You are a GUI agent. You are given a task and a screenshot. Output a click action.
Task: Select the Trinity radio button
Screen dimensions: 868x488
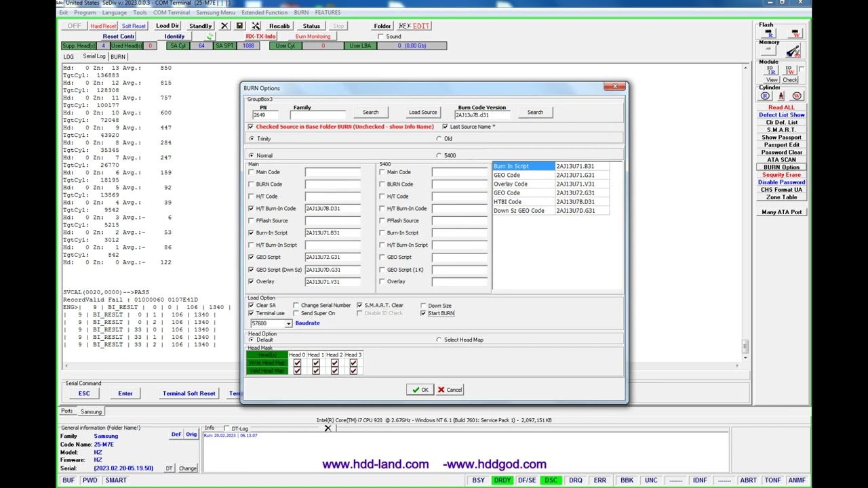(252, 139)
